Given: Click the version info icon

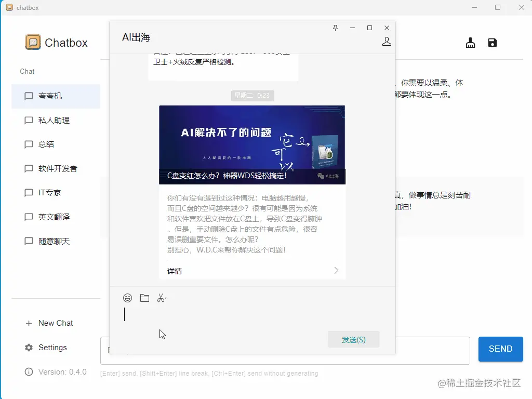Looking at the screenshot, I should click(x=29, y=372).
